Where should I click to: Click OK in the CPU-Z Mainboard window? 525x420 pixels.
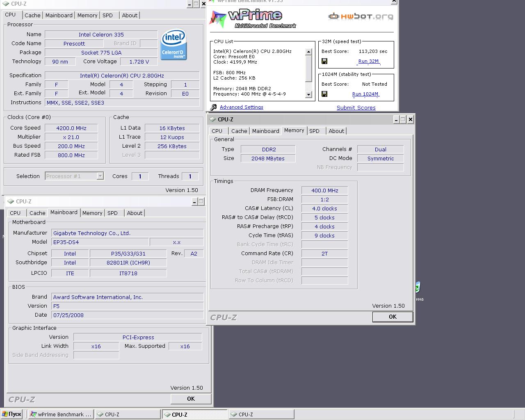click(x=191, y=399)
